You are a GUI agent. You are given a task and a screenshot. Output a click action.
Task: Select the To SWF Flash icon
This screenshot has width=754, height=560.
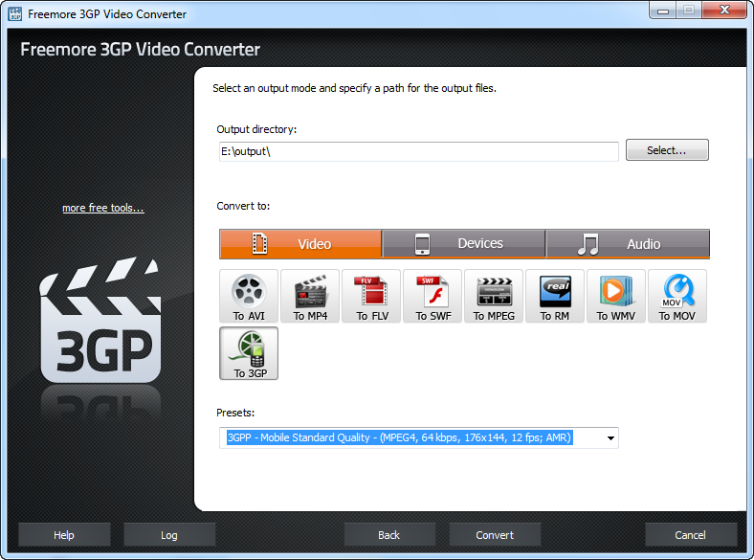pyautogui.click(x=432, y=296)
